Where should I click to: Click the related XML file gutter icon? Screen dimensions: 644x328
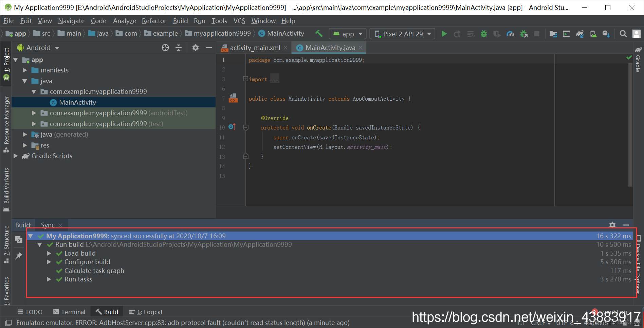(x=233, y=98)
